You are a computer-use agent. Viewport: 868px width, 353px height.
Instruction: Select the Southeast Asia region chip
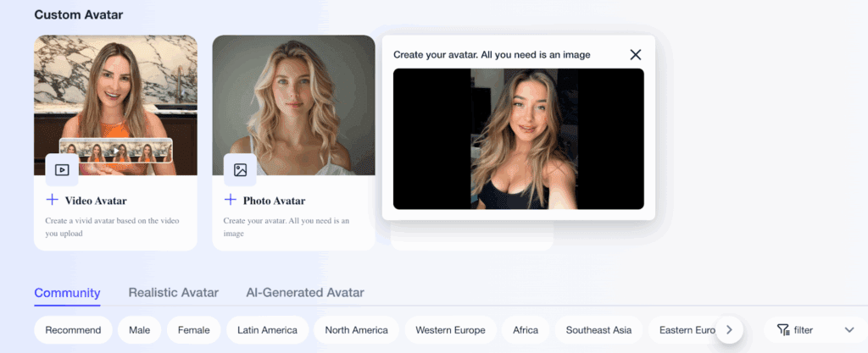pos(598,330)
